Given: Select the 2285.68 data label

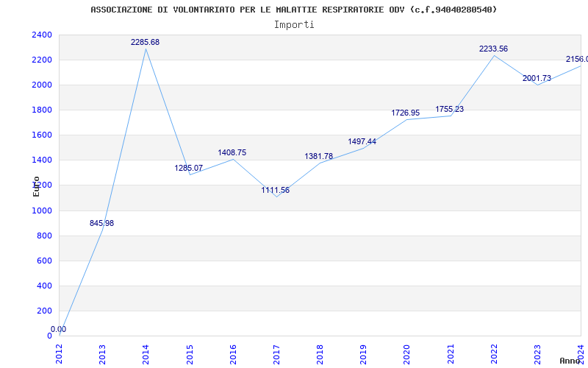Looking at the screenshot, I should click(x=145, y=43).
